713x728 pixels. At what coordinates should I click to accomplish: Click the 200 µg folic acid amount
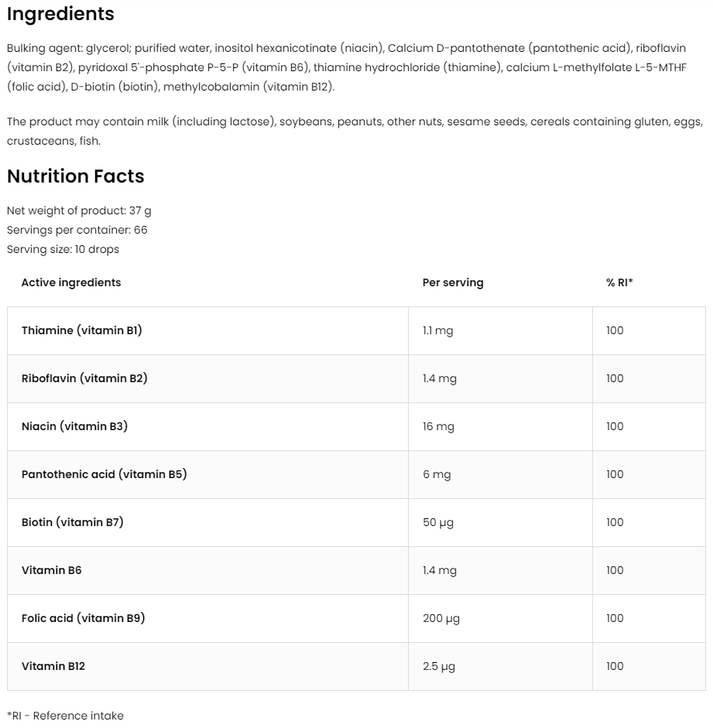click(x=441, y=618)
